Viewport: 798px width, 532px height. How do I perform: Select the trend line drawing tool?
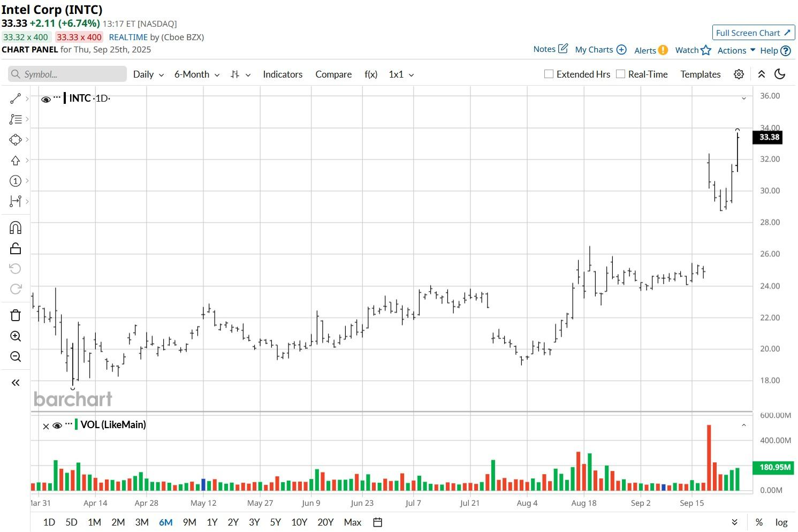tap(16, 98)
